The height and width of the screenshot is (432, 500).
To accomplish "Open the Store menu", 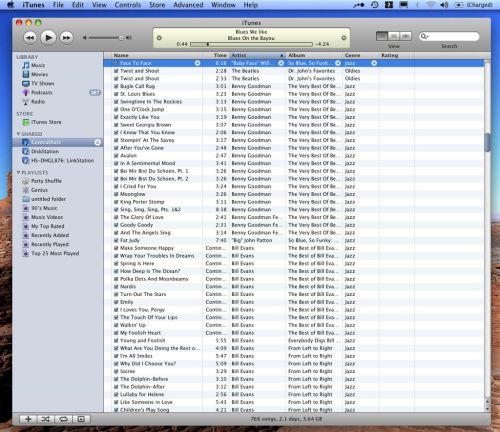I will click(x=157, y=5).
